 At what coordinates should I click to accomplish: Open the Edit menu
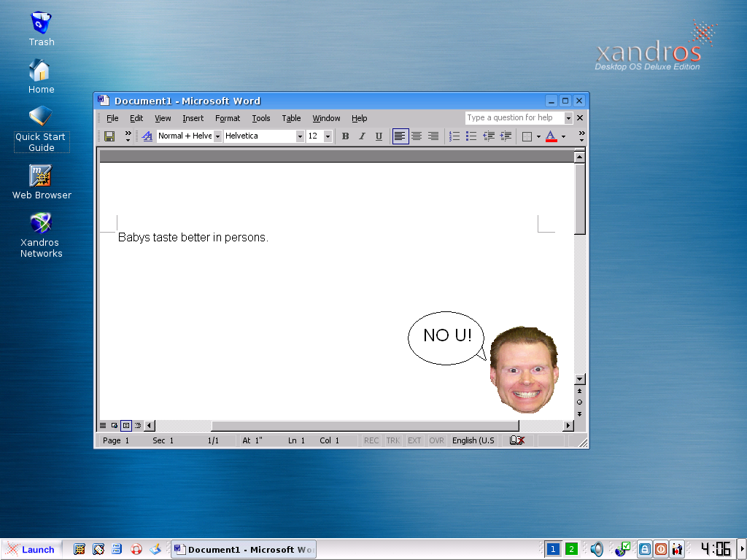136,118
